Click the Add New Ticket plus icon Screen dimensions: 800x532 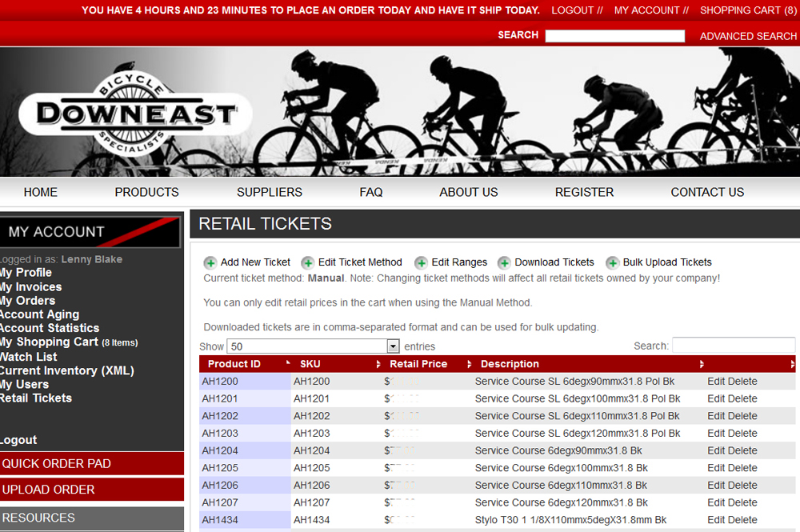click(x=210, y=262)
